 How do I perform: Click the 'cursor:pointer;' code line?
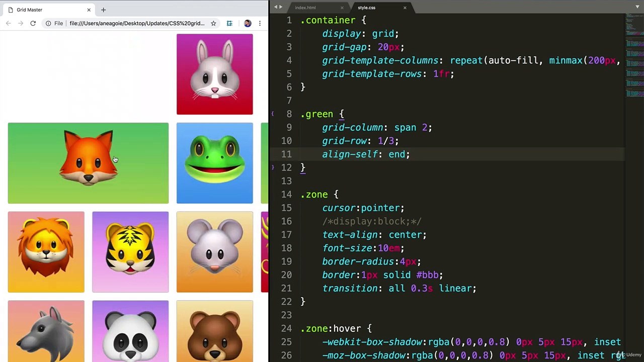point(363,208)
